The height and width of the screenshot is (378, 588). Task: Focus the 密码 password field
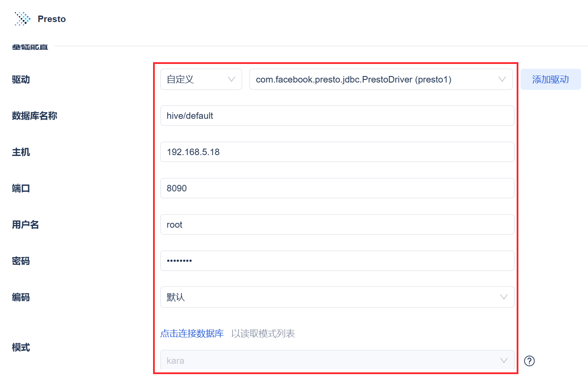(337, 261)
